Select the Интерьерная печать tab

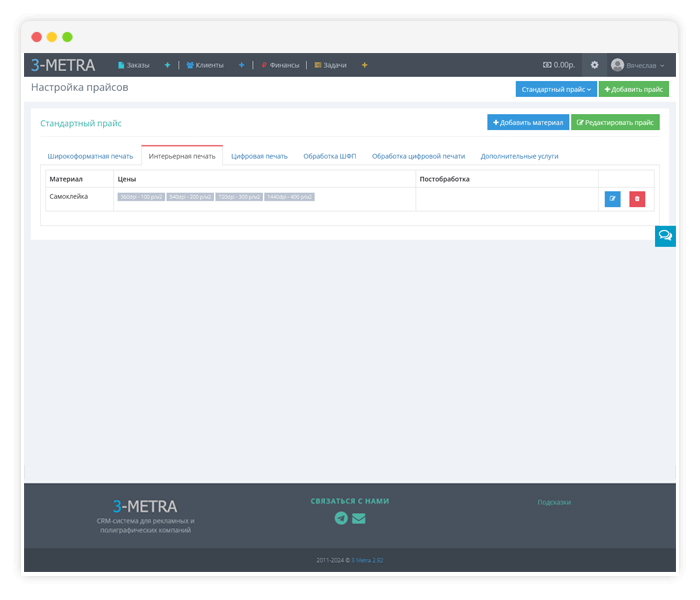click(182, 156)
